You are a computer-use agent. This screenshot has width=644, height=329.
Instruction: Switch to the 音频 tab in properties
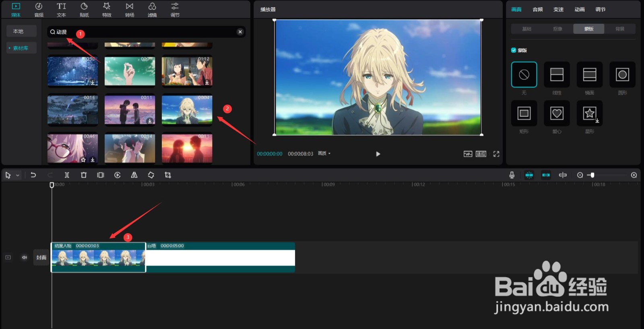point(538,9)
